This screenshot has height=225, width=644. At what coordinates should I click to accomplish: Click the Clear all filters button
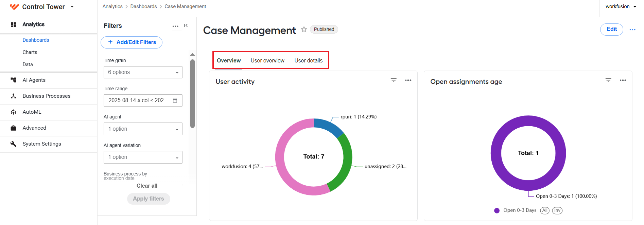tap(147, 186)
